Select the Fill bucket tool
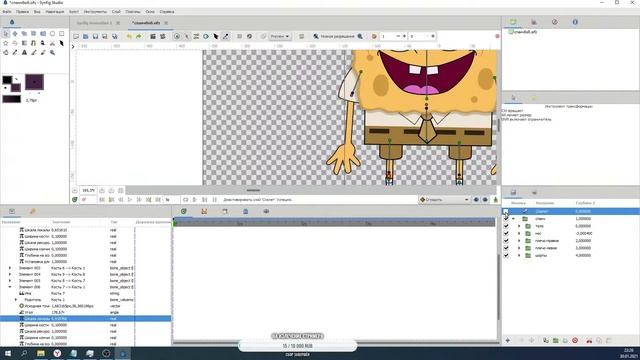640x360 pixels. coord(6,52)
